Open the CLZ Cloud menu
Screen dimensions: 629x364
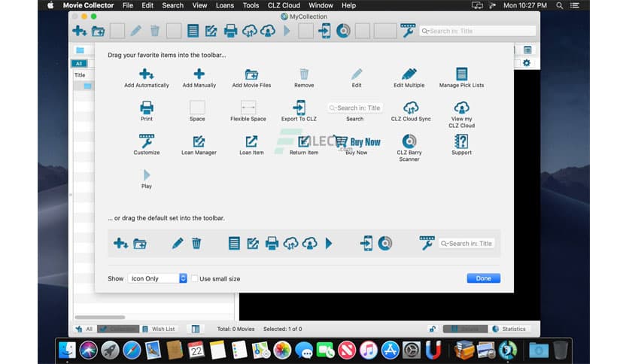click(x=284, y=5)
